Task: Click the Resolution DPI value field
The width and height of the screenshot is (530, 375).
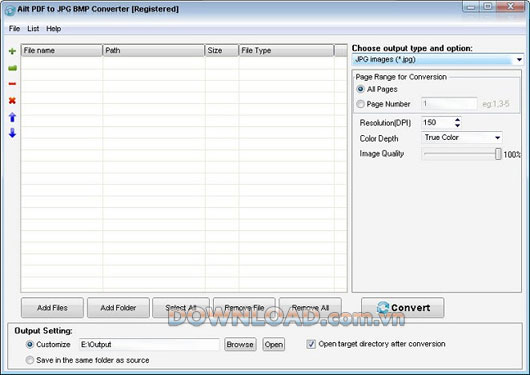Action: [x=437, y=122]
